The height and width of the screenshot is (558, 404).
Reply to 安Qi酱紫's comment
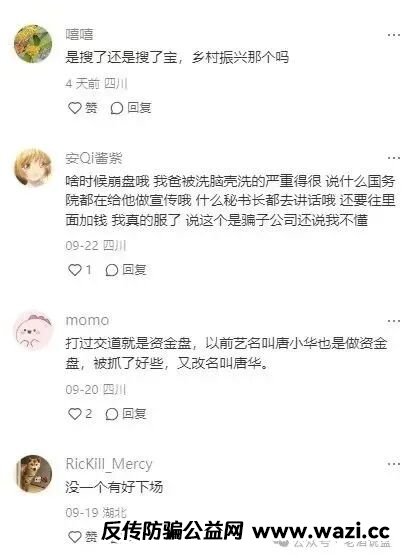pyautogui.click(x=126, y=270)
